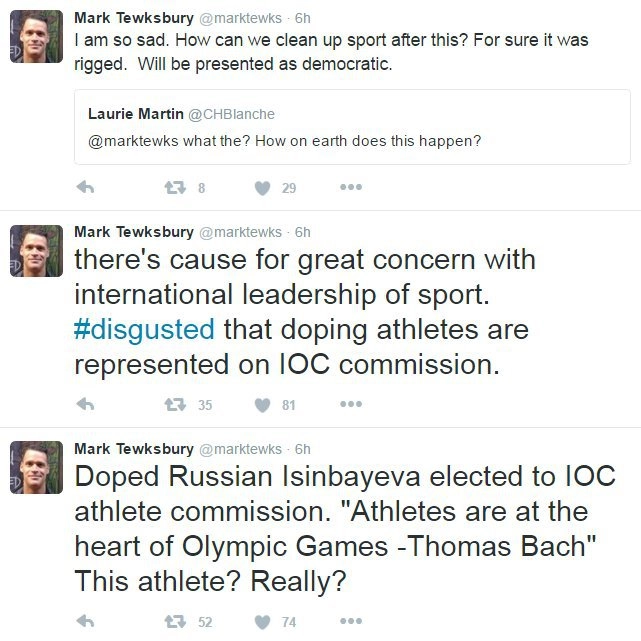This screenshot has width=641, height=641.
Task: Open more options on the first tweet
Action: pos(350,187)
